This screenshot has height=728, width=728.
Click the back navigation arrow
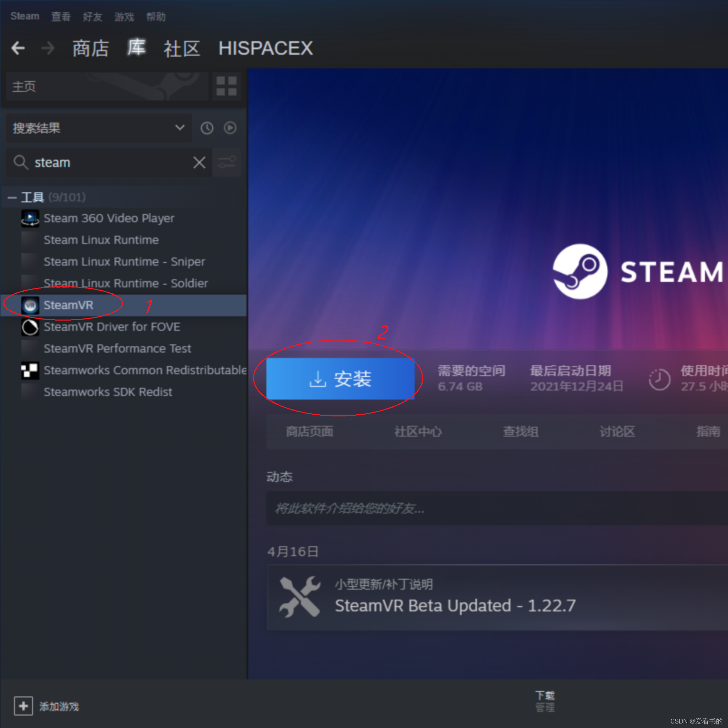(x=18, y=48)
